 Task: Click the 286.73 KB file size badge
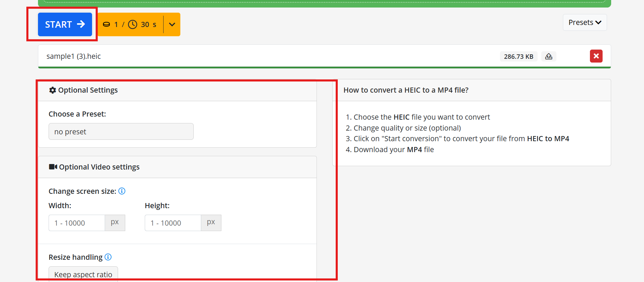tap(518, 56)
